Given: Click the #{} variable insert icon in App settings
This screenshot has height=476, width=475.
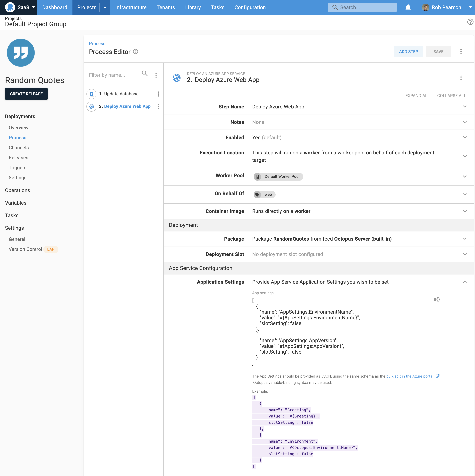Looking at the screenshot, I should tap(437, 299).
